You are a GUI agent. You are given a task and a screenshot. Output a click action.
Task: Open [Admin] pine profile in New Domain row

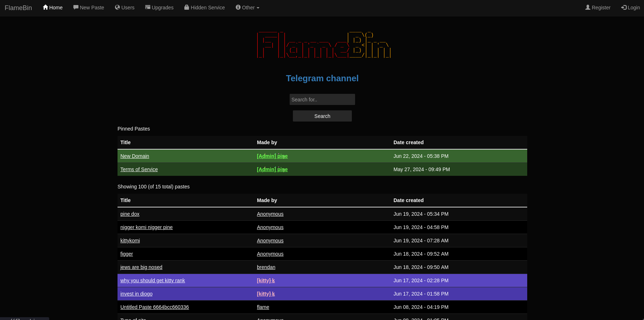coord(272,156)
